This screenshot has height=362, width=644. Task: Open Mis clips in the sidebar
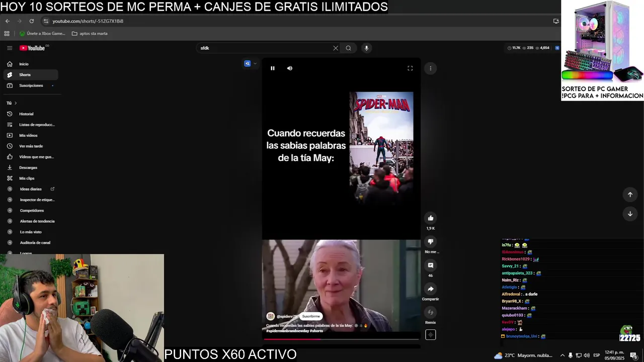pyautogui.click(x=30, y=178)
